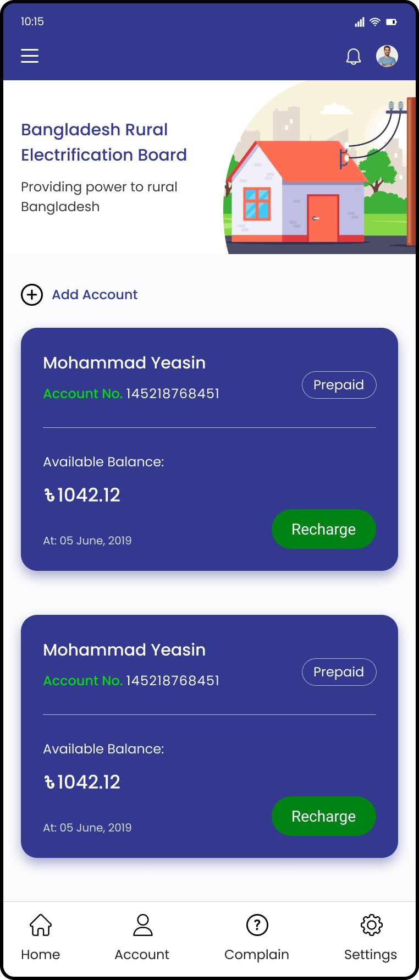Open the second Mohammad Yeasin account card

point(209,736)
